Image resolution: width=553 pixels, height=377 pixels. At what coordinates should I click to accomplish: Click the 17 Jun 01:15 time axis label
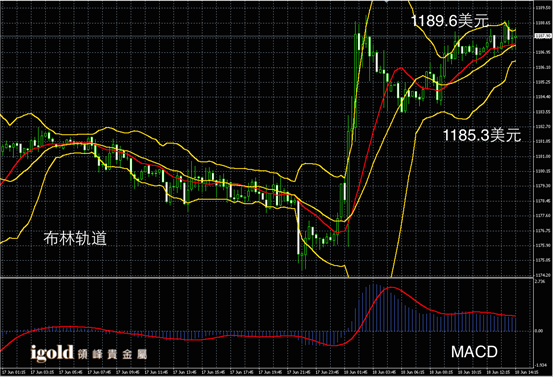(13, 372)
